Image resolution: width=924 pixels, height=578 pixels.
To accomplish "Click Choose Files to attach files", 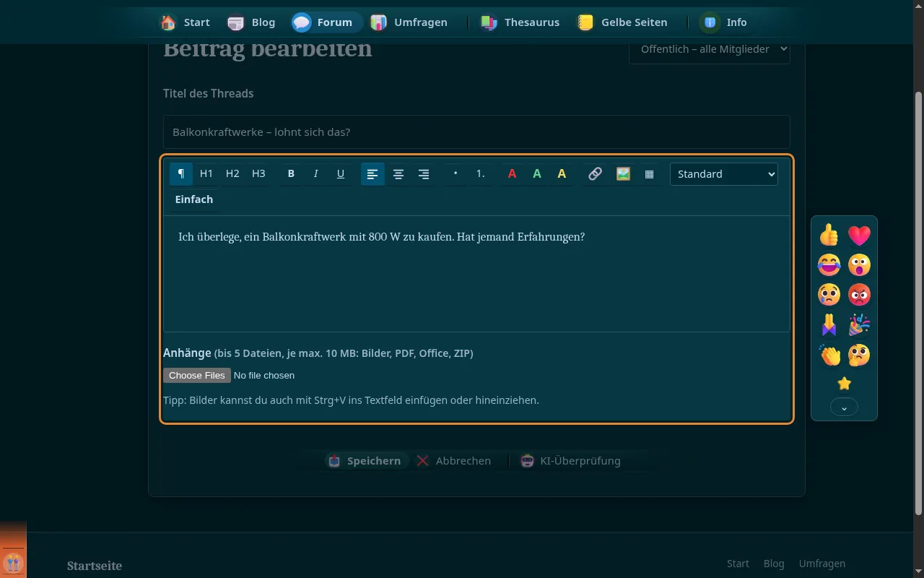I will (x=197, y=375).
